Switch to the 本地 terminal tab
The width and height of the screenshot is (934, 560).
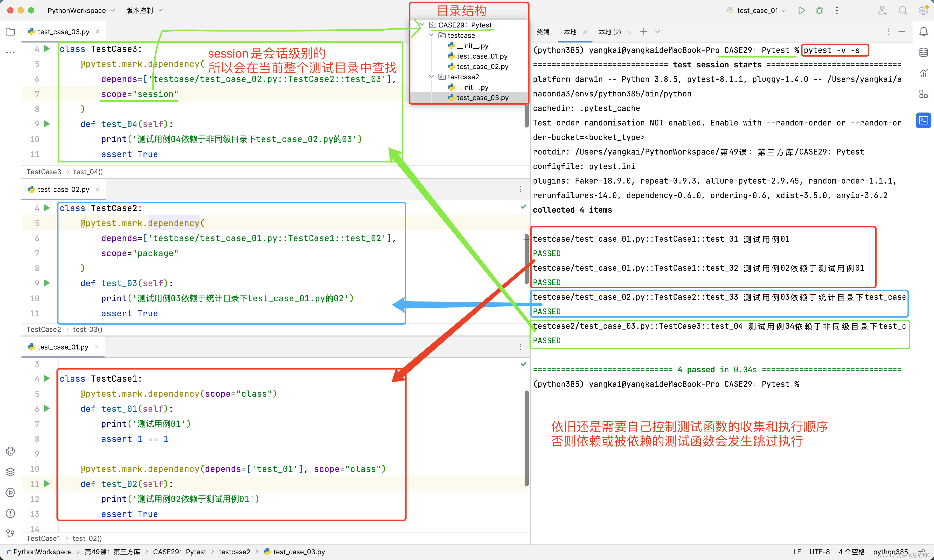(570, 32)
